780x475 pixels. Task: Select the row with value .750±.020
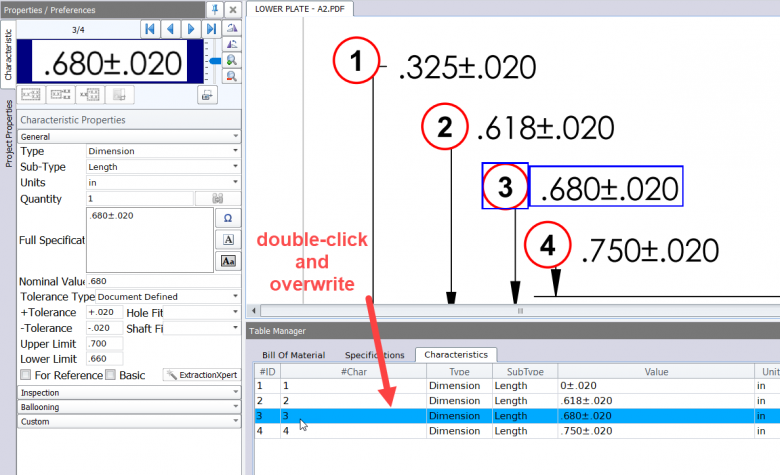point(517,431)
